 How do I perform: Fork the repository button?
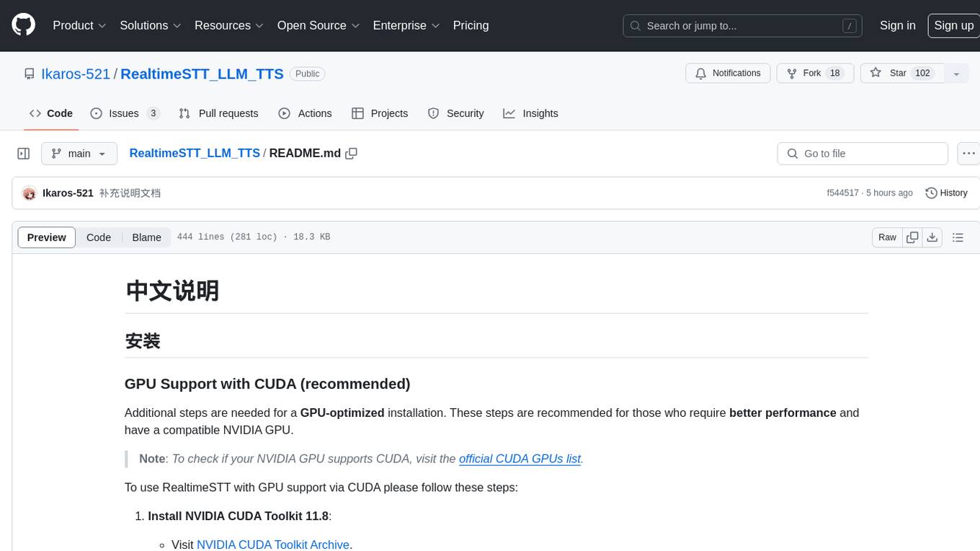point(815,74)
